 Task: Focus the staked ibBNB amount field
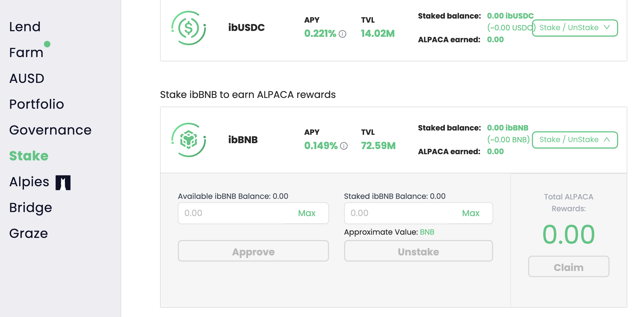pyautogui.click(x=418, y=213)
